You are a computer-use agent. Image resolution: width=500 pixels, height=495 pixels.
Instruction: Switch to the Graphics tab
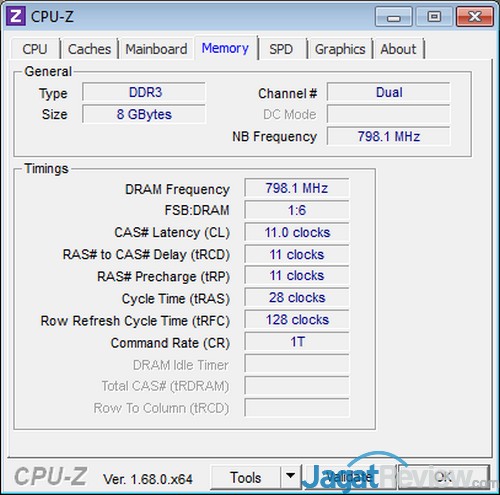(340, 49)
